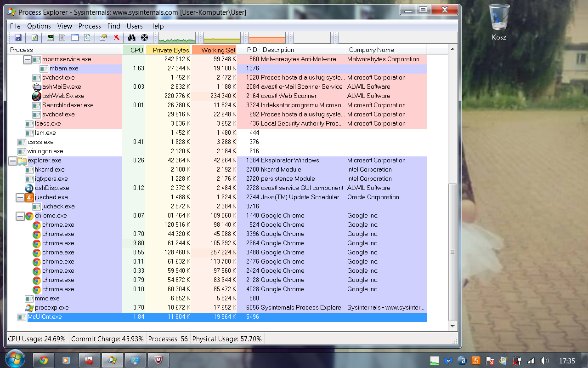Toggle the Show Lower Pane toolbar icon
The image size is (588, 368).
74,38
